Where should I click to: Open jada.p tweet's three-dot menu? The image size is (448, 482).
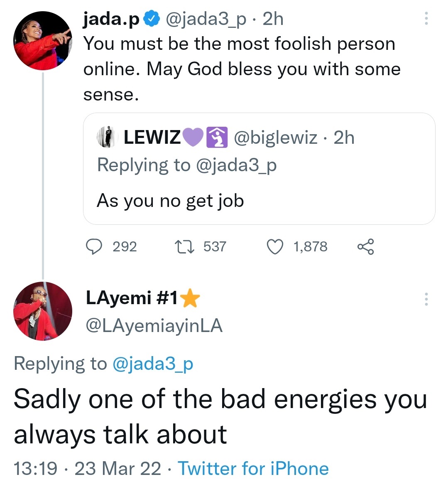[x=426, y=19]
